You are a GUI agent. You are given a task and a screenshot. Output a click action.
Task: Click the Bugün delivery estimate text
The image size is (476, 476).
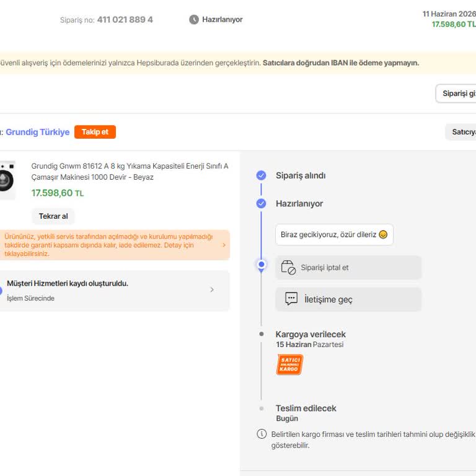[x=287, y=418]
